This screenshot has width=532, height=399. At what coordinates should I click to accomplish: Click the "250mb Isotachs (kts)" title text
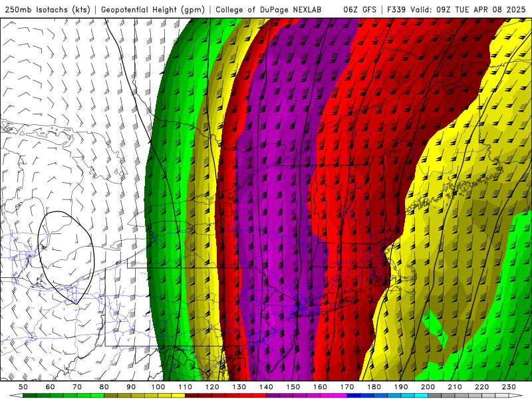click(x=47, y=10)
